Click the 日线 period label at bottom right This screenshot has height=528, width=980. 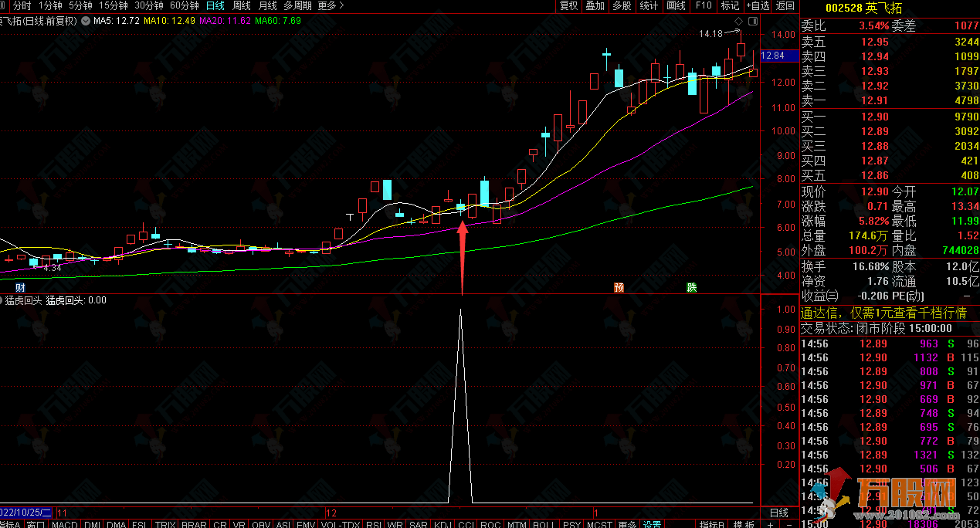pos(779,513)
